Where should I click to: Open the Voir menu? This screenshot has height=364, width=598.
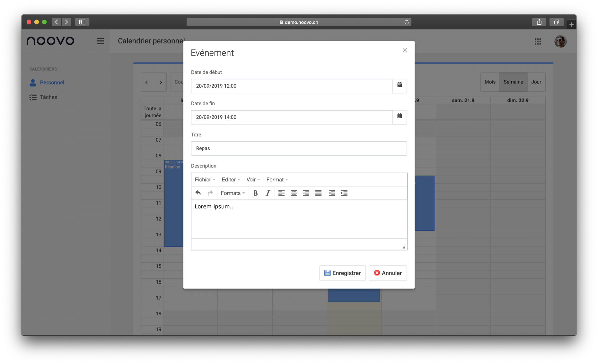click(253, 179)
